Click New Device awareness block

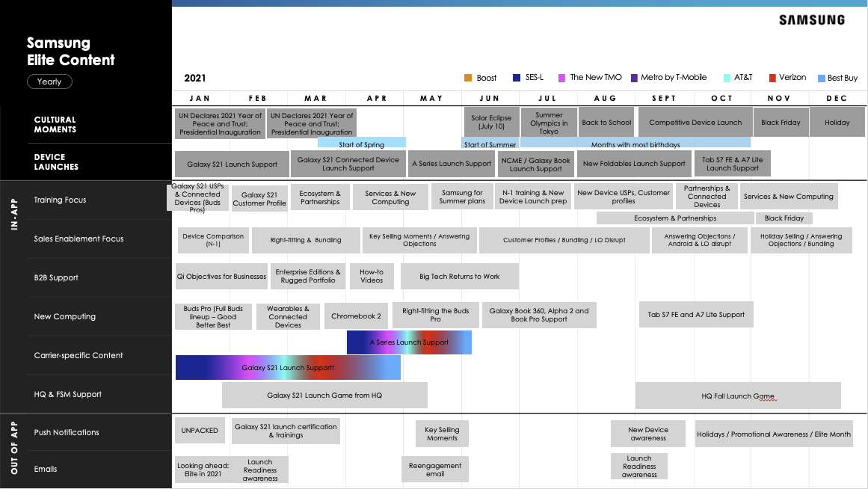click(x=648, y=434)
